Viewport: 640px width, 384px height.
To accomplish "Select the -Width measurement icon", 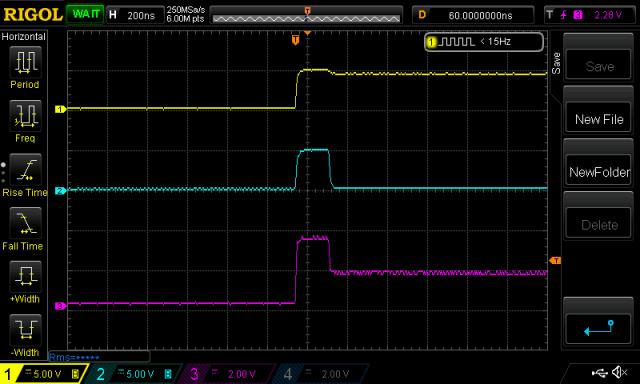I will pyautogui.click(x=25, y=330).
